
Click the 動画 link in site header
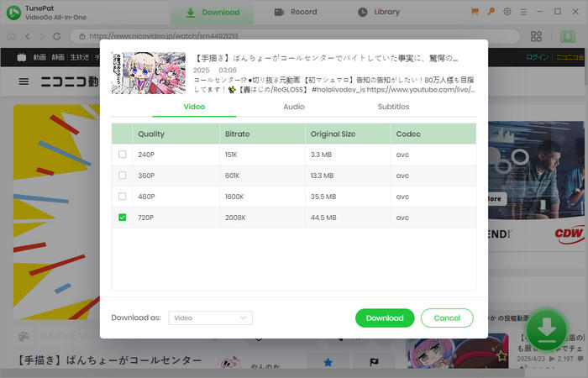[x=39, y=57]
